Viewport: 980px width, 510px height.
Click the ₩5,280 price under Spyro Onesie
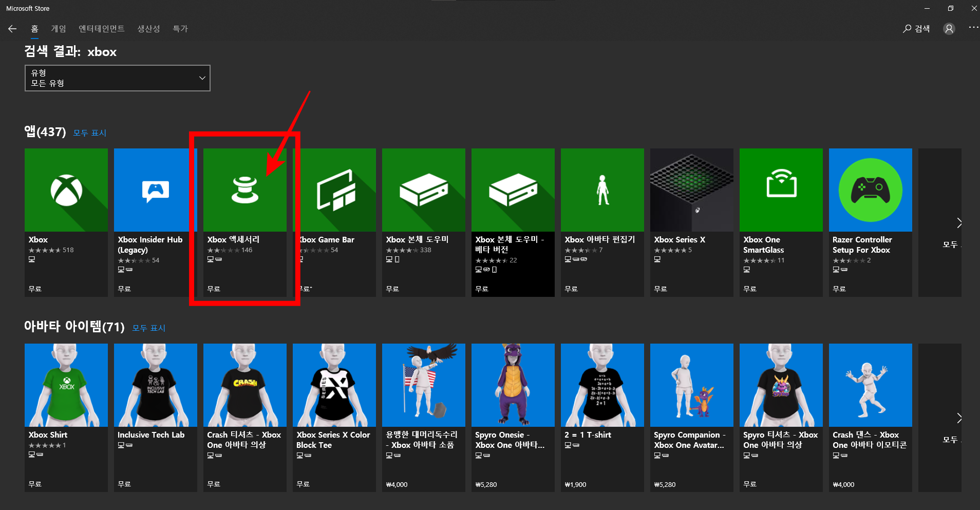point(486,484)
